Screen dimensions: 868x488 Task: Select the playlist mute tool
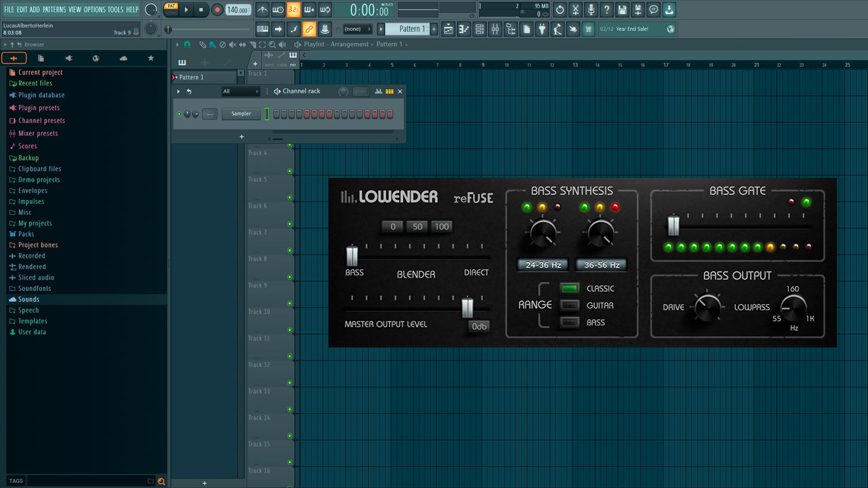232,44
